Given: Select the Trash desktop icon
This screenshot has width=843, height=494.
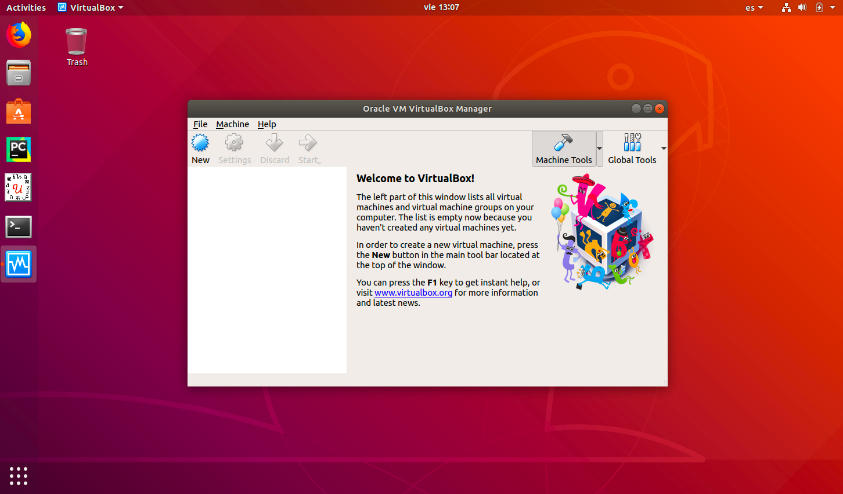Looking at the screenshot, I should (76, 47).
